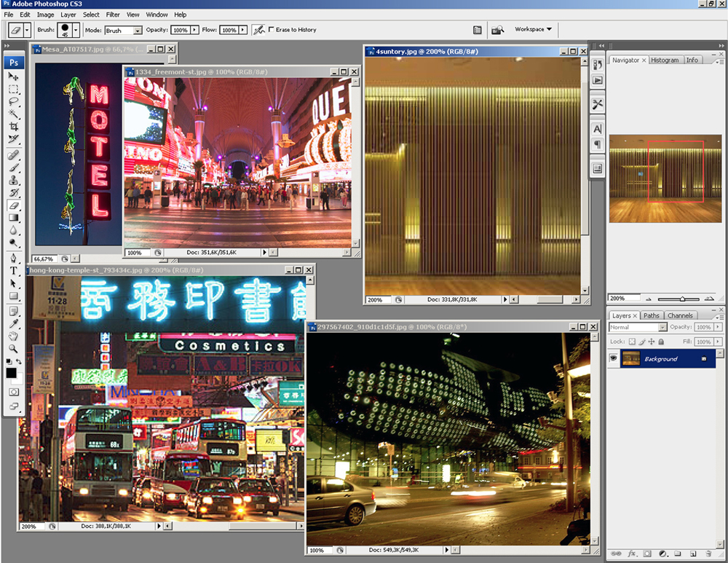The image size is (728, 563).
Task: Open the Actions panel icon in dock
Action: point(598,80)
